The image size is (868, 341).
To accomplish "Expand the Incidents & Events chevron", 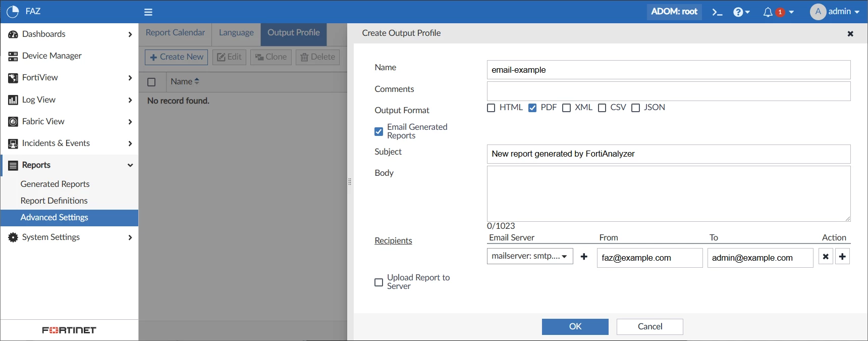I will click(130, 143).
